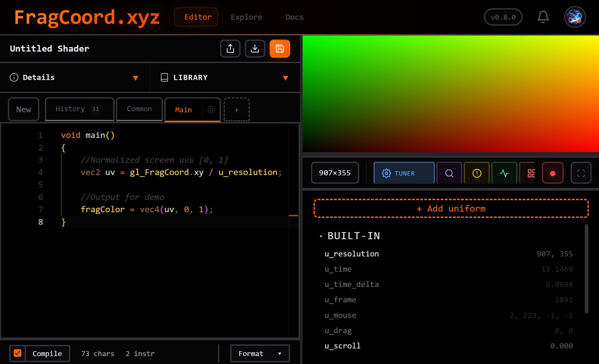Toggle the auto Compile checkbox
Screen dimensions: 599x364
click(x=17, y=353)
